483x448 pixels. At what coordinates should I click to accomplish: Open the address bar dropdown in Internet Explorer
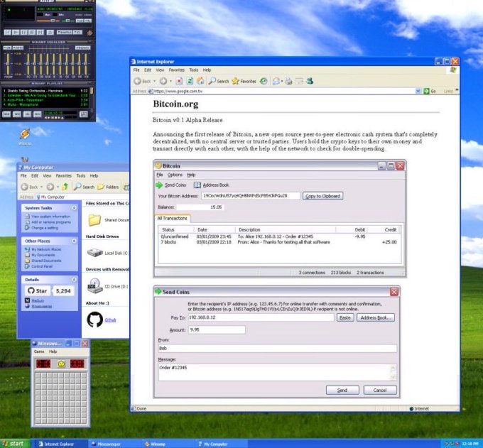418,91
